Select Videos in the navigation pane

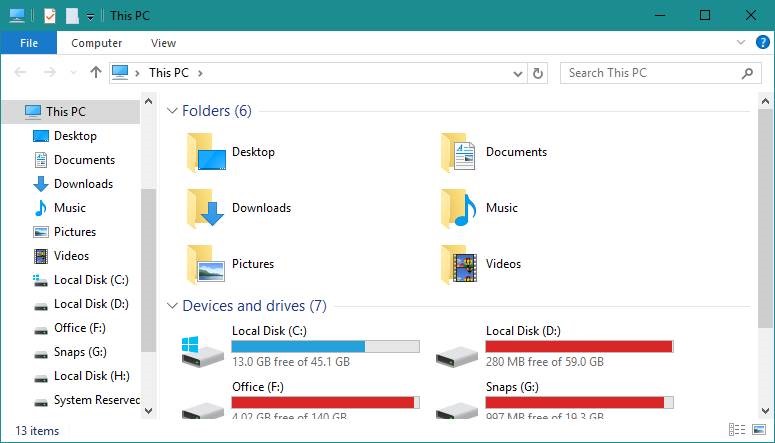70,256
